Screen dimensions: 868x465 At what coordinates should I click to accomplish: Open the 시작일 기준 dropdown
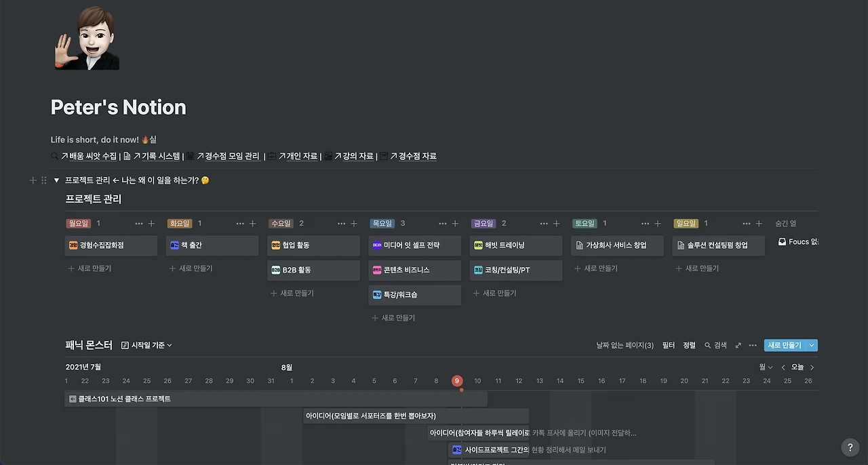click(x=146, y=345)
